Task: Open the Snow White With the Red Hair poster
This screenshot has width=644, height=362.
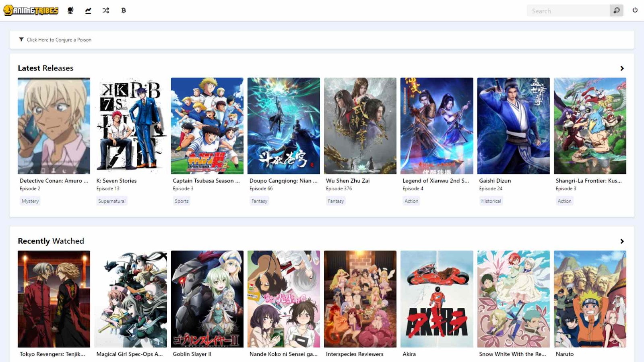Action: coord(514,299)
